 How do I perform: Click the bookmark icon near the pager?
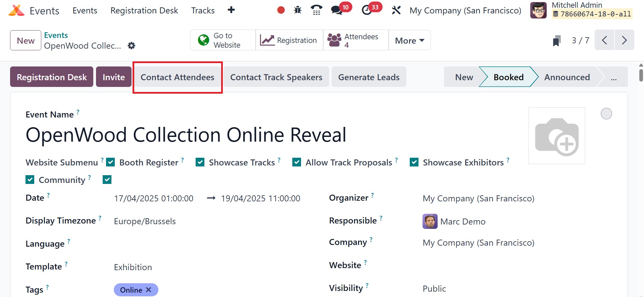557,41
